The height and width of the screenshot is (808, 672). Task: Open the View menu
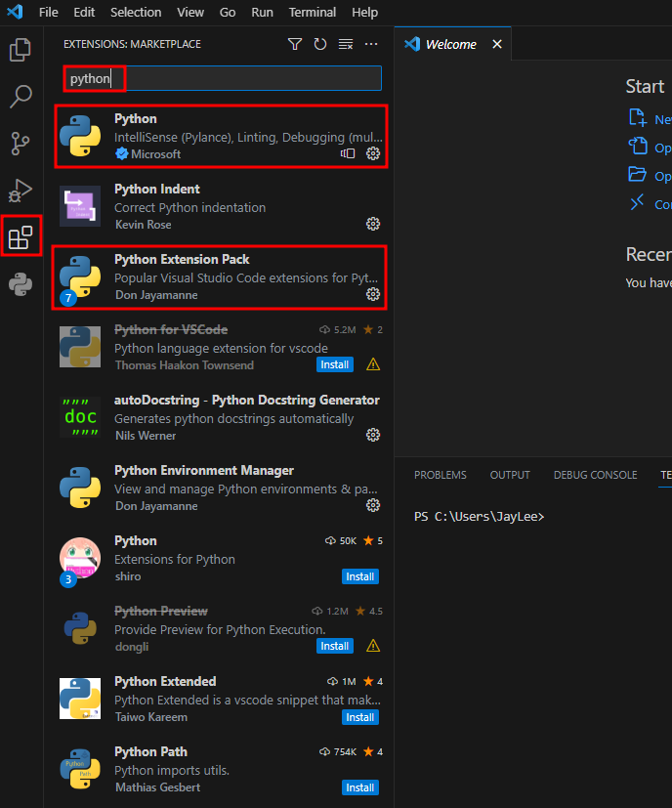tap(190, 13)
